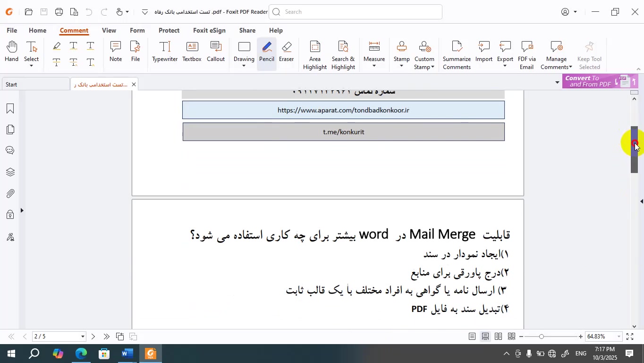Switch to the View ribbon tab
The height and width of the screenshot is (363, 644).
tap(109, 30)
